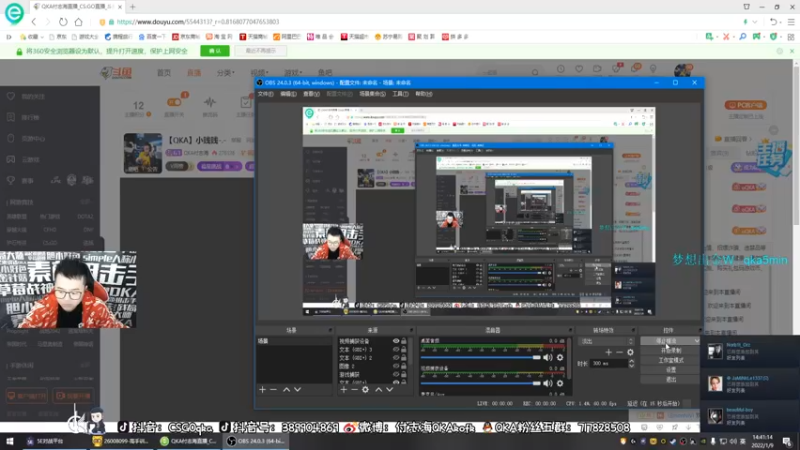800x450 pixels.
Task: Confirm 360 default browser green button
Action: click(215, 51)
